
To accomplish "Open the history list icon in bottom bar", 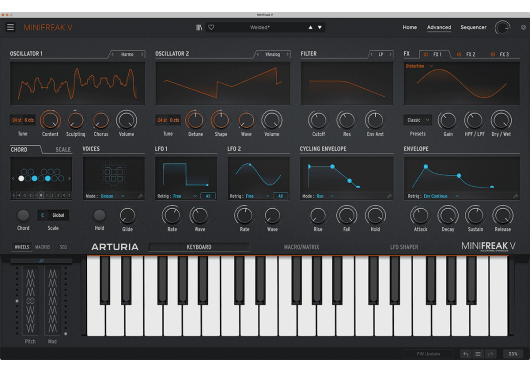I will (478, 354).
